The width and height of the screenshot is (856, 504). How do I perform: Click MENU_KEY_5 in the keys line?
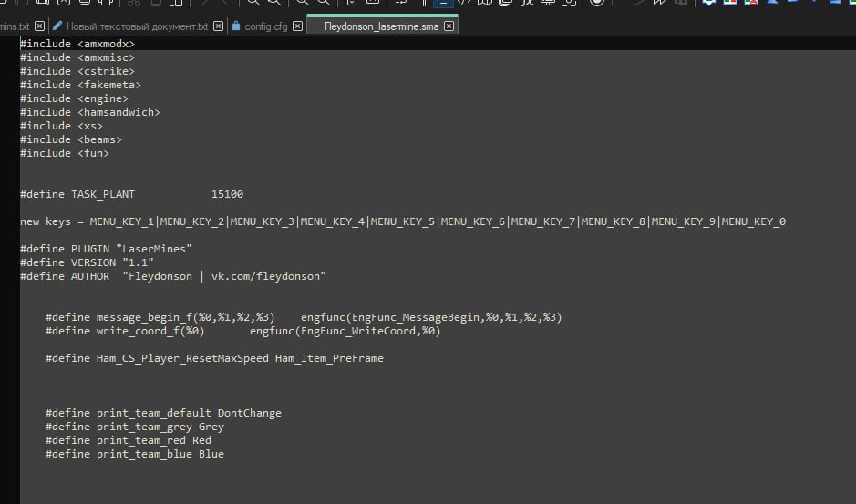pos(403,221)
